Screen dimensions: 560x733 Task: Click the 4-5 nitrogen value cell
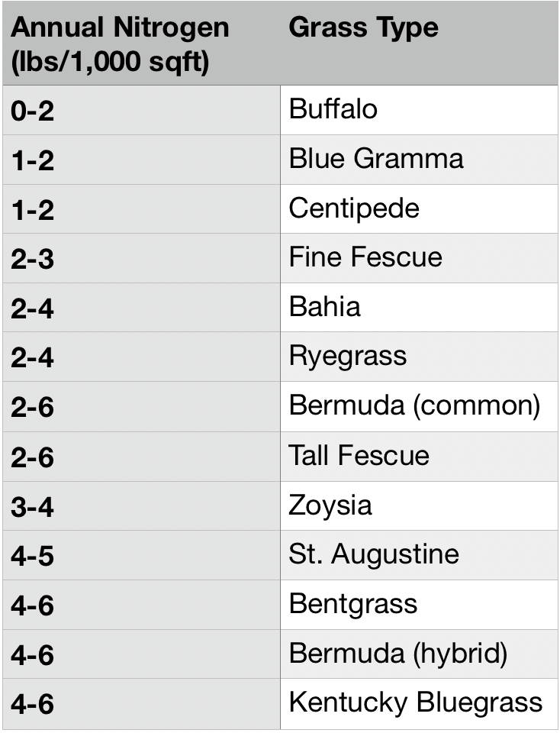pyautogui.click(x=141, y=555)
